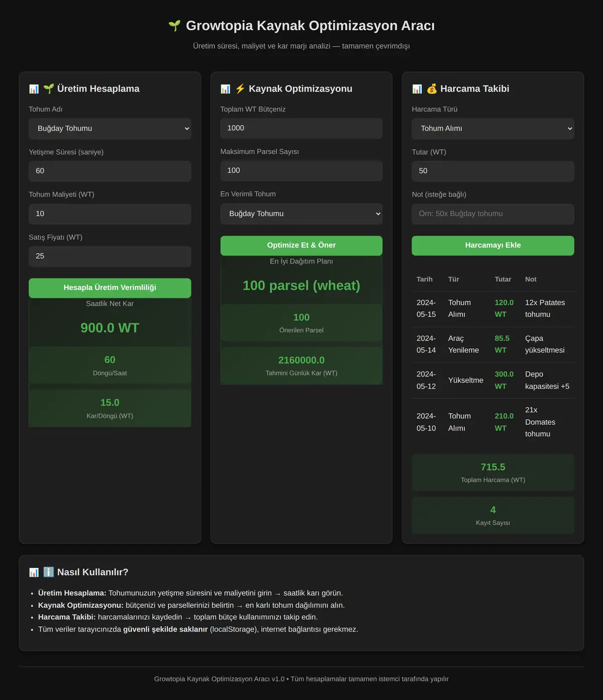Click the 2160000.0 daily profit value
Image resolution: width=603 pixels, height=700 pixels.
pos(301,360)
